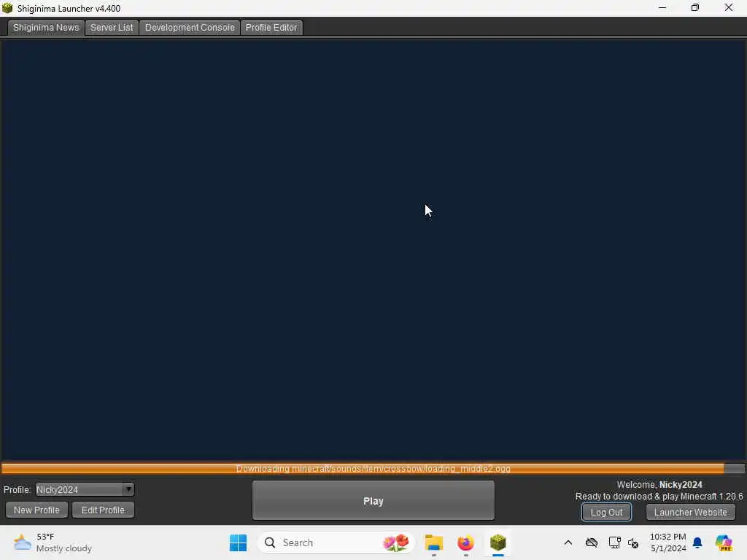This screenshot has height=560, width=747.
Task: Open the Launcher Website button
Action: (690, 513)
